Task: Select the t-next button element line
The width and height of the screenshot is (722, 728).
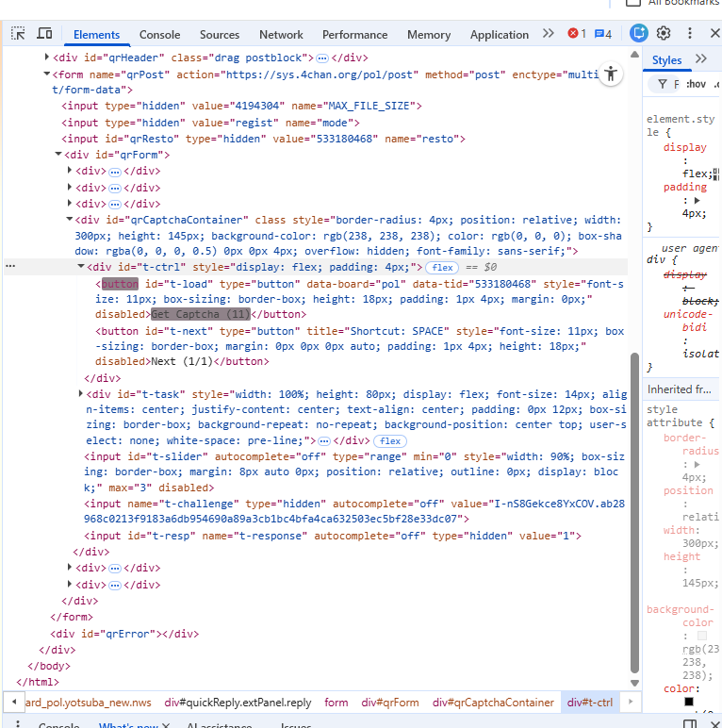Action: pos(360,346)
